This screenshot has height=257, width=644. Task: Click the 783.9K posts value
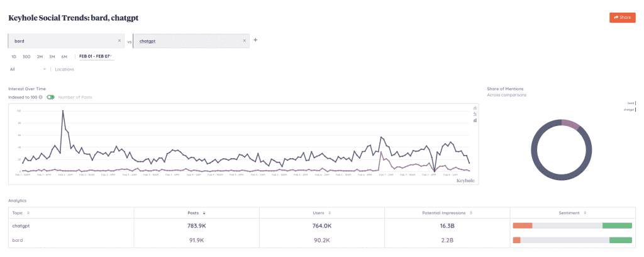pyautogui.click(x=196, y=226)
